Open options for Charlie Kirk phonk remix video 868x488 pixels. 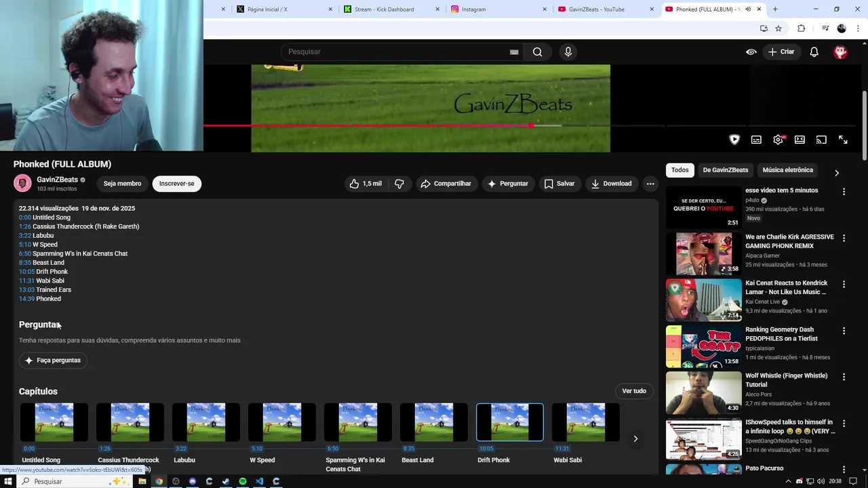click(844, 239)
